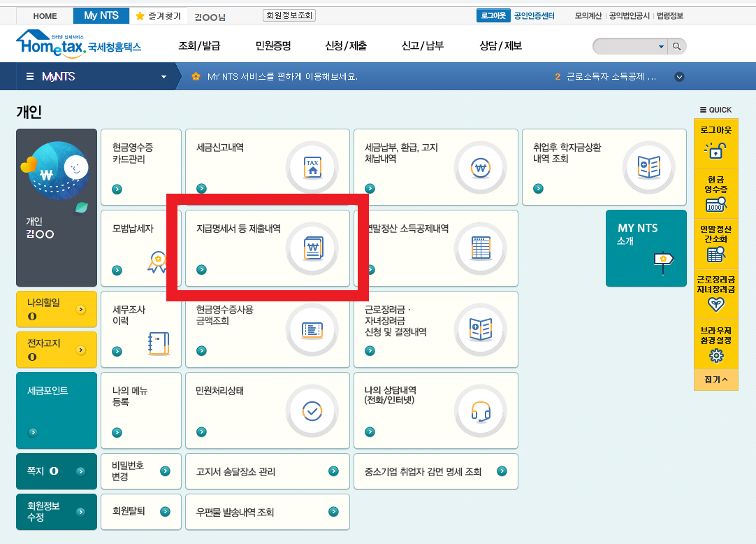756x544 pixels.
Task: Click the 회원정보조회 button
Action: [289, 15]
